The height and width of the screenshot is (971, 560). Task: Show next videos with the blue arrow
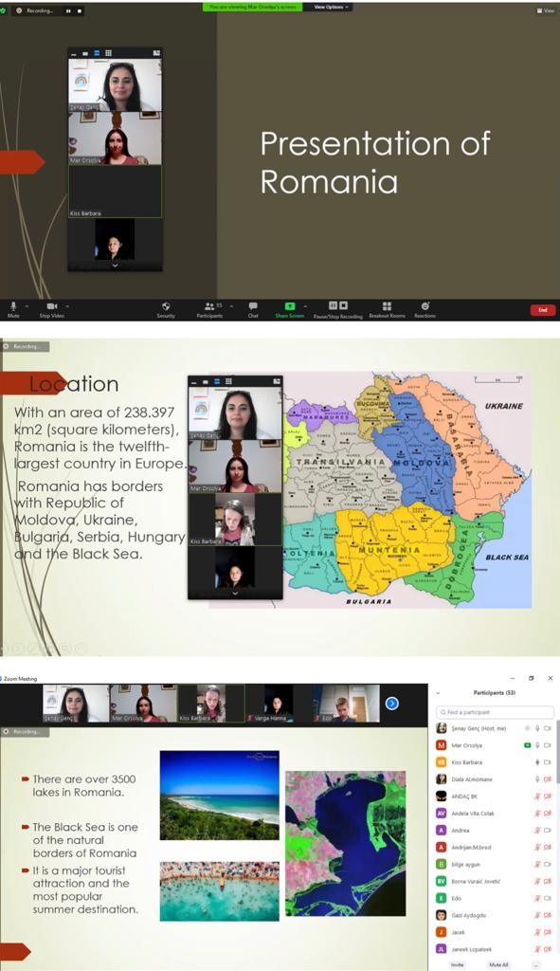(391, 704)
